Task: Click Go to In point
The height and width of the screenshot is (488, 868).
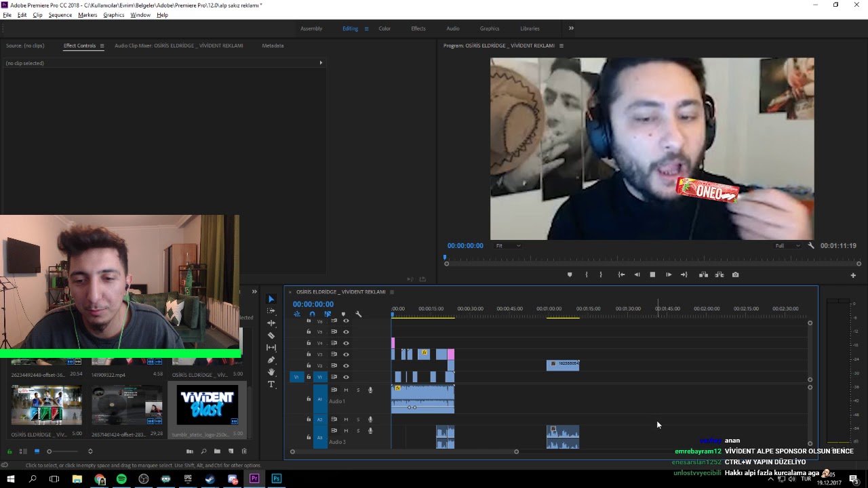Action: click(621, 274)
